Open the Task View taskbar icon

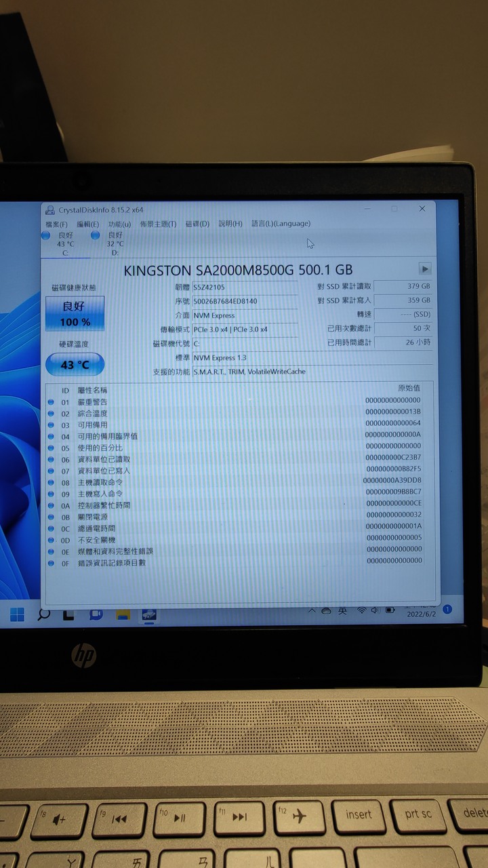click(x=68, y=614)
